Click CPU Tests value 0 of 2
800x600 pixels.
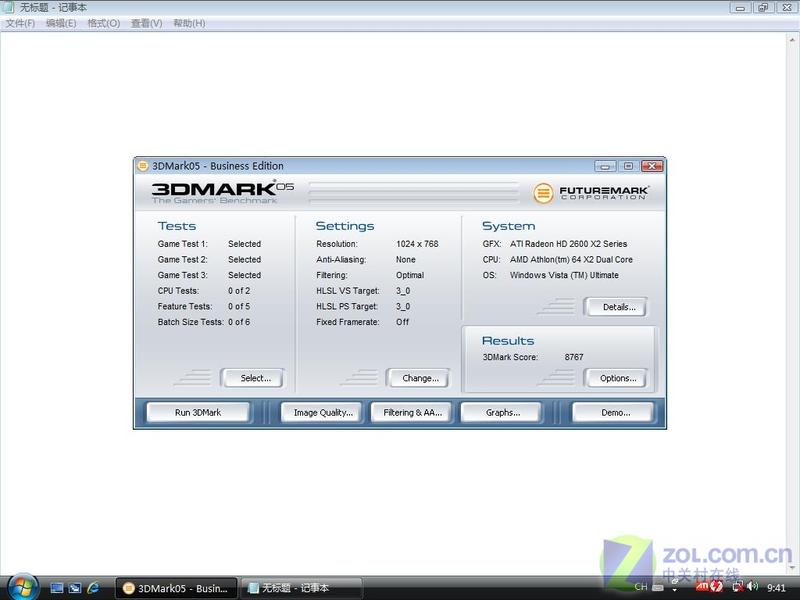pos(239,291)
